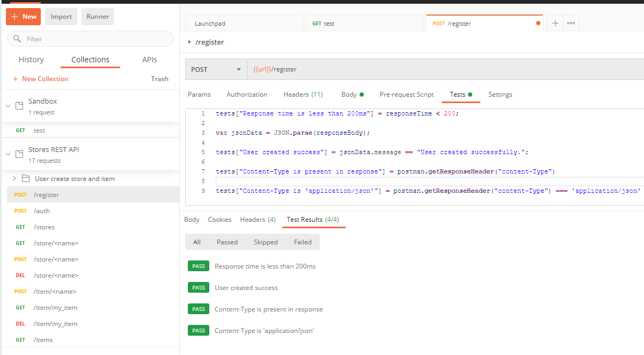Image resolution: width=644 pixels, height=355 pixels.
Task: Show the response Cookies tab
Action: (219, 220)
